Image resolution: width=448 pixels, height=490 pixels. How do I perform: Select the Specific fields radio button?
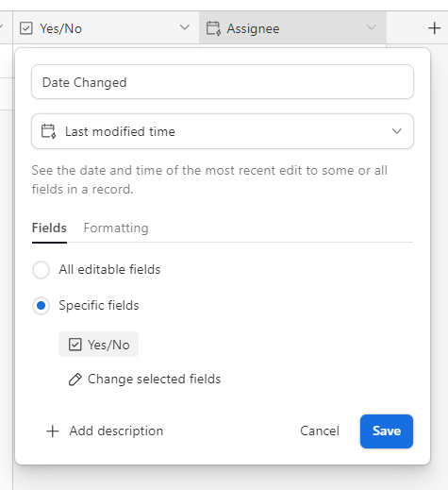pos(41,306)
